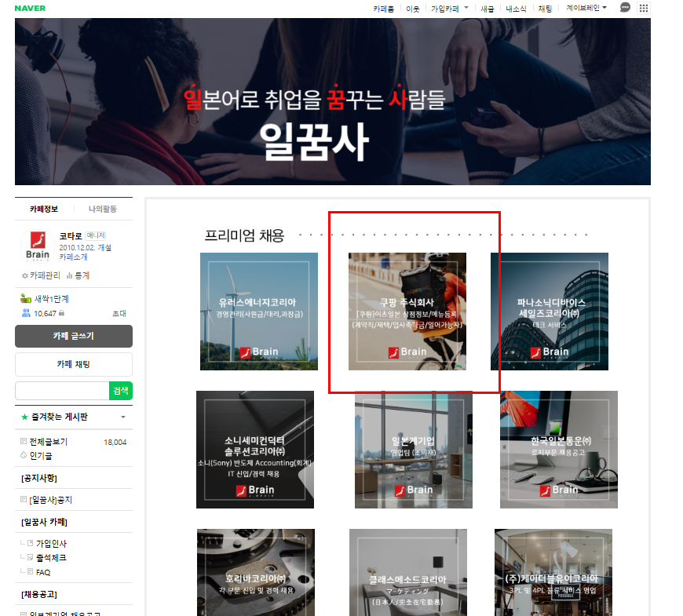This screenshot has height=616, width=683.
Task: Click the board icon beside 가입인사
Action: (30, 543)
